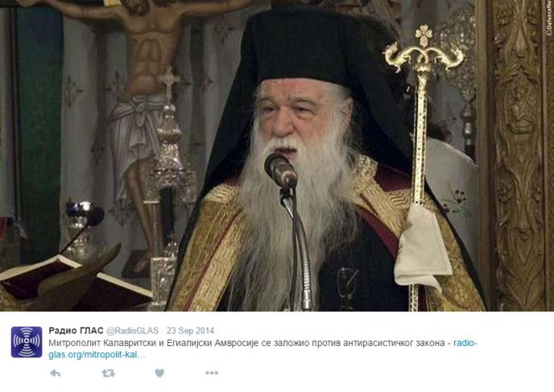Retweet the Радио ГЛАС post
554x392 pixels.
pyautogui.click(x=108, y=373)
